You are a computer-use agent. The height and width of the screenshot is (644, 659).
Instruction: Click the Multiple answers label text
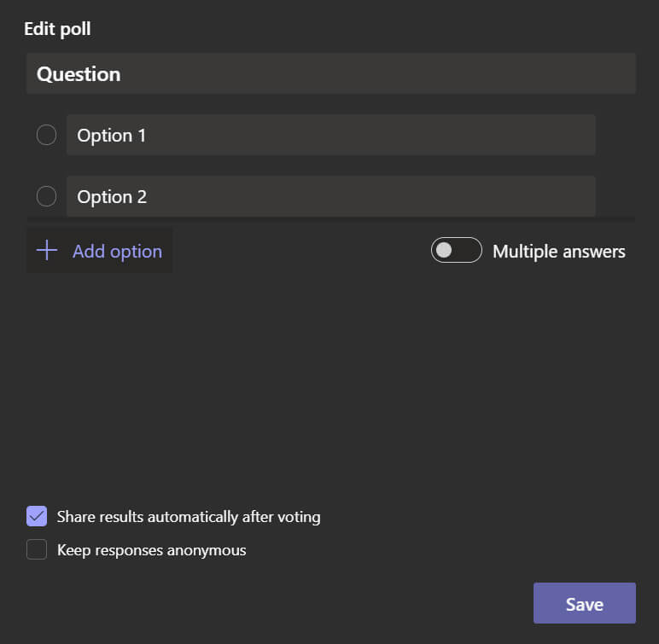[x=558, y=251]
